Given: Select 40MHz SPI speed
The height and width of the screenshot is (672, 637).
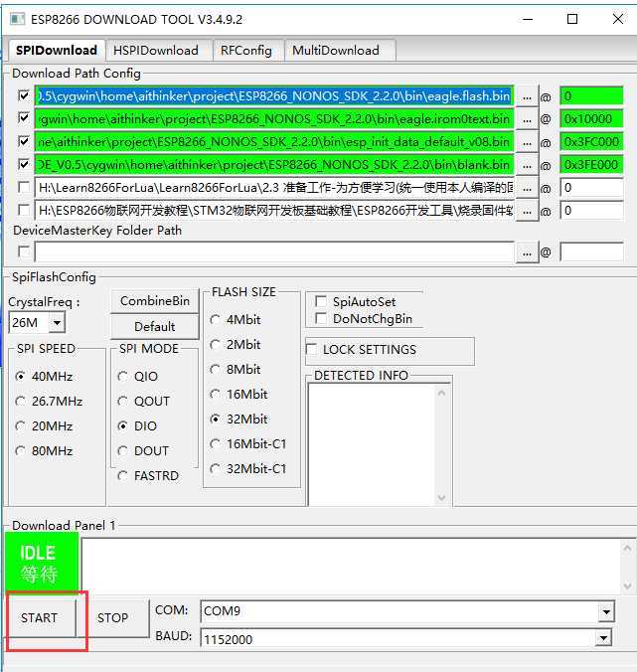Looking at the screenshot, I should (20, 377).
